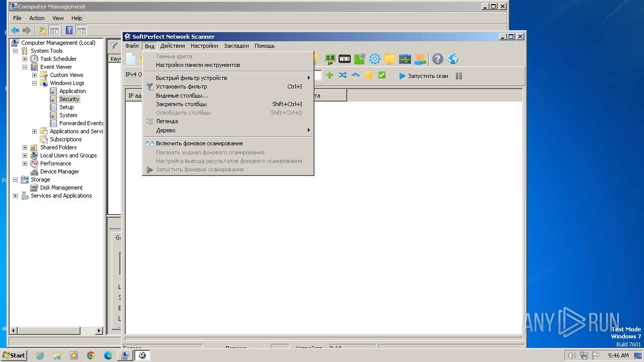The width and height of the screenshot is (644, 362).
Task: Expand the Task Scheduler tree node
Action: click(25, 59)
